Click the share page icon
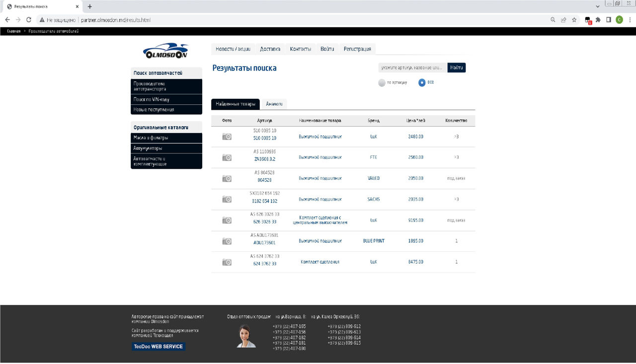This screenshot has height=364, width=636. coord(563,20)
